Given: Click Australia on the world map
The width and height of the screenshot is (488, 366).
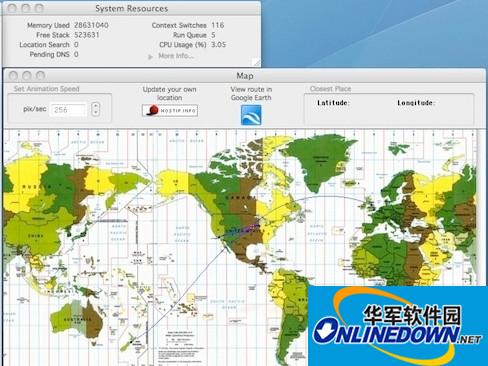Looking at the screenshot, I should [x=77, y=319].
